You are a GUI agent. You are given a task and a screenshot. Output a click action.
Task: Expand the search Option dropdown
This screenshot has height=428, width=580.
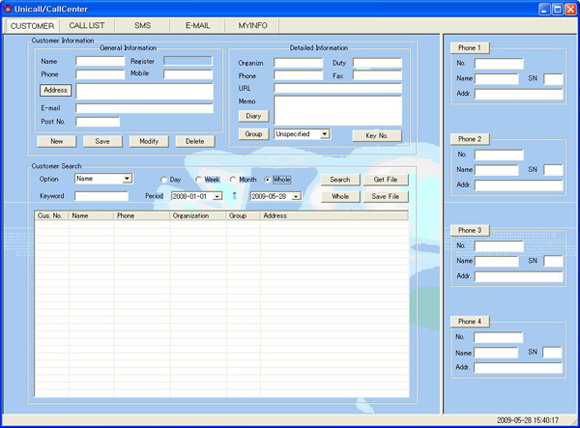point(127,179)
